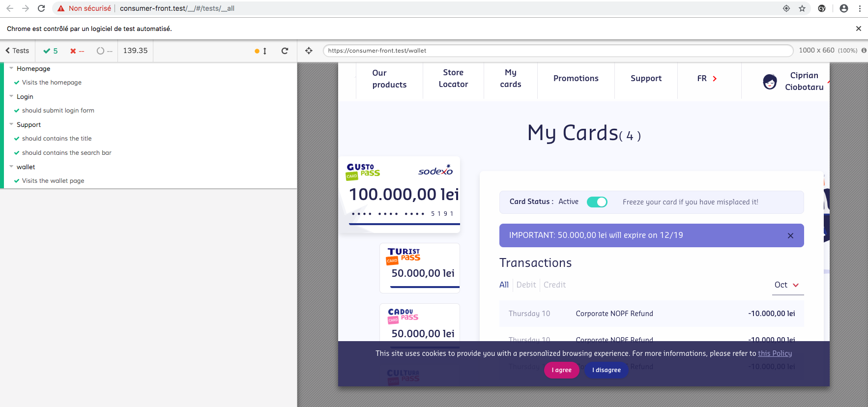The width and height of the screenshot is (868, 407).
Task: Click the Grammarly extension icon
Action: [822, 8]
